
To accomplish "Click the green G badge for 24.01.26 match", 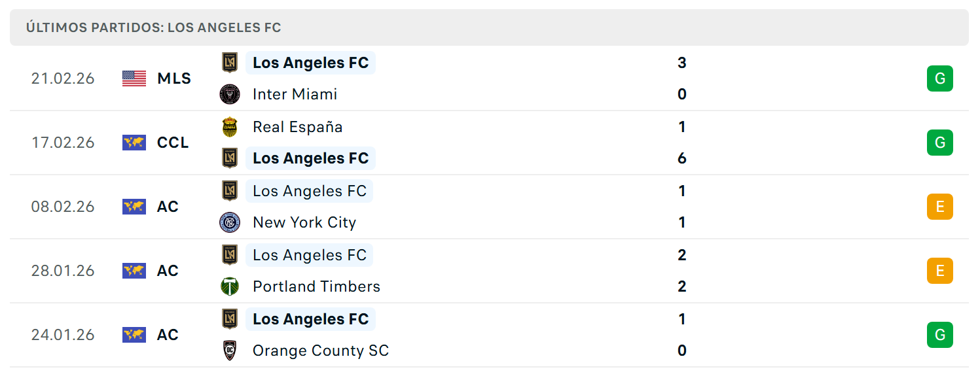I will coord(940,335).
